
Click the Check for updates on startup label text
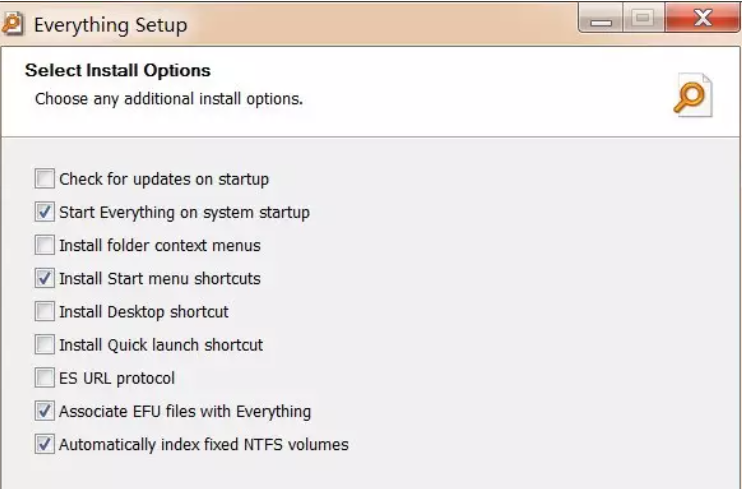coord(164,179)
